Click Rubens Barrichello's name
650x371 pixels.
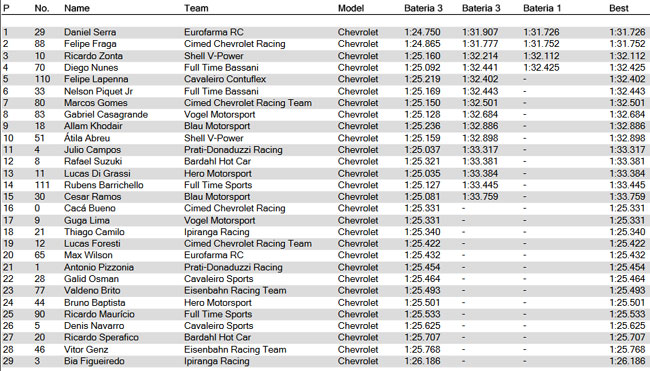pyautogui.click(x=104, y=185)
